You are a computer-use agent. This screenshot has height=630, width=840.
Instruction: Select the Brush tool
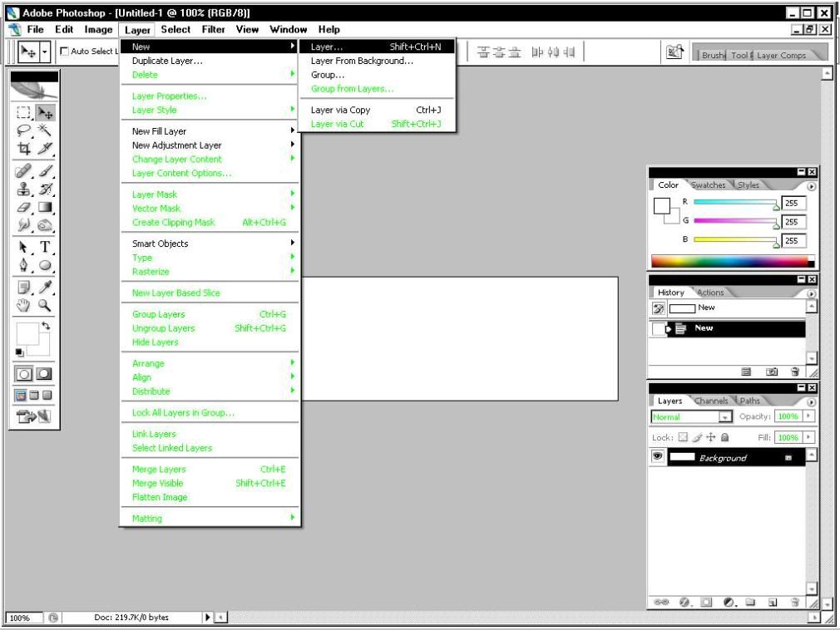(45, 170)
